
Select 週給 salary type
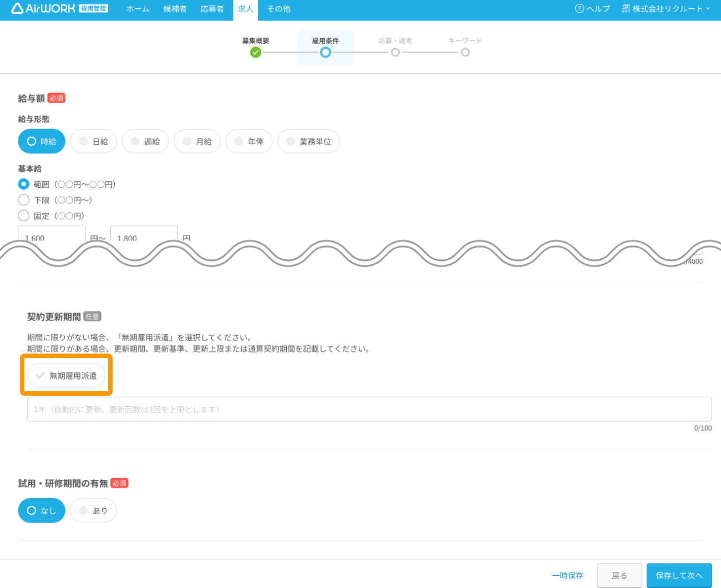click(x=145, y=141)
